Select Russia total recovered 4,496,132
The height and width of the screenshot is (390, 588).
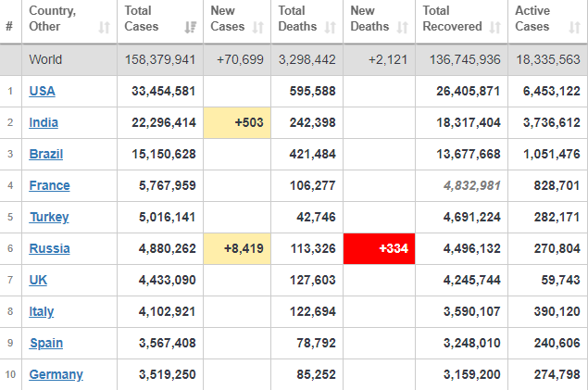click(472, 248)
